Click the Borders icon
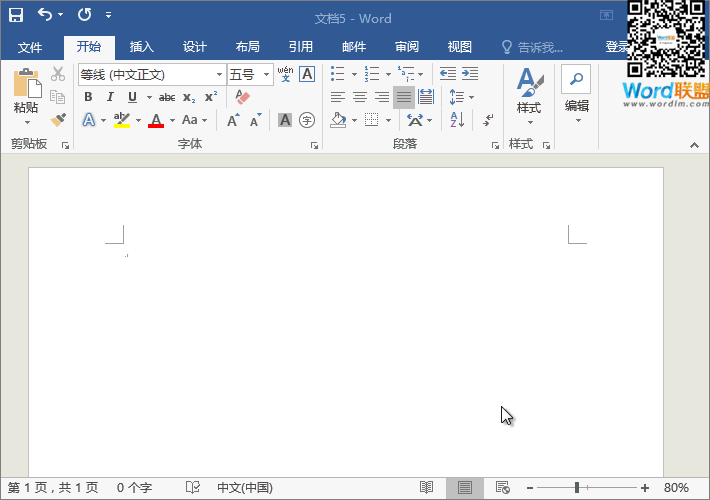 (x=372, y=120)
